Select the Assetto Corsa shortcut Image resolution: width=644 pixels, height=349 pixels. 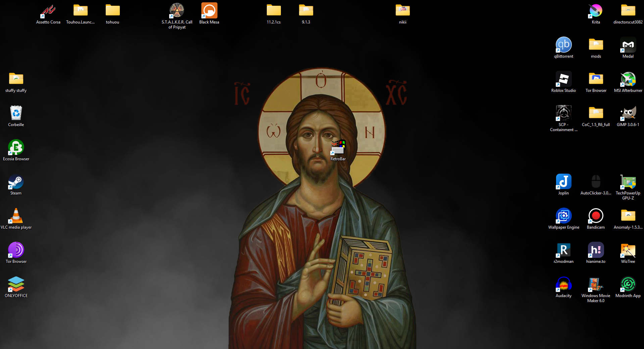(48, 11)
